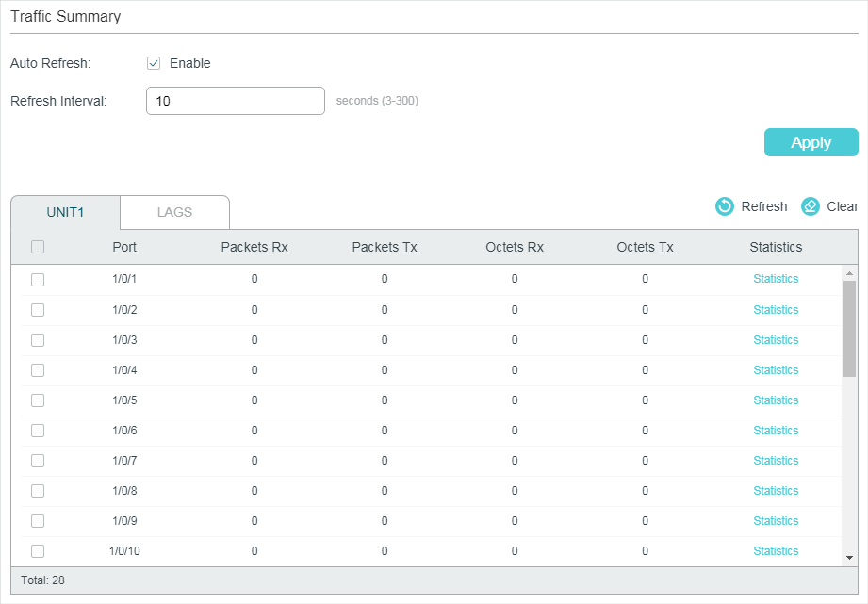This screenshot has width=868, height=604.
Task: Select checkbox for port 1/0/3
Action: pyautogui.click(x=38, y=340)
